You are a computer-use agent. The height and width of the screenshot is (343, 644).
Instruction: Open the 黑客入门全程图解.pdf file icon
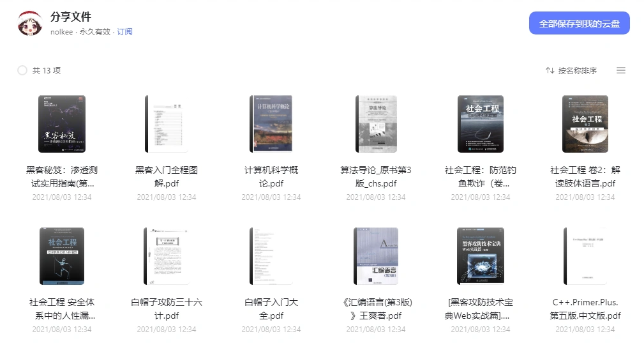coord(167,124)
